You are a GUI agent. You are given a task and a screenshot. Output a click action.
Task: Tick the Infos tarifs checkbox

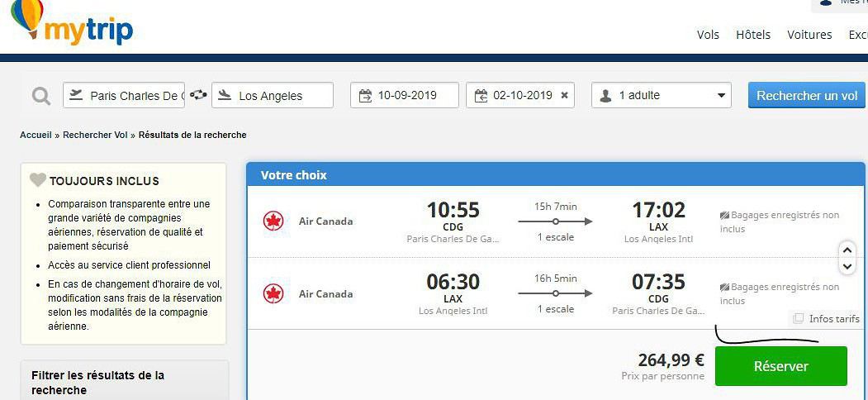point(798,318)
